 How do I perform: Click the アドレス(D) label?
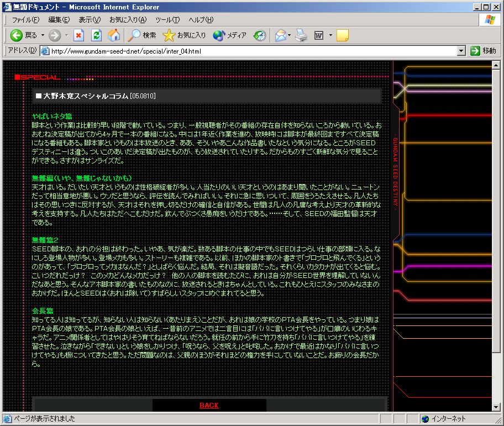22,50
